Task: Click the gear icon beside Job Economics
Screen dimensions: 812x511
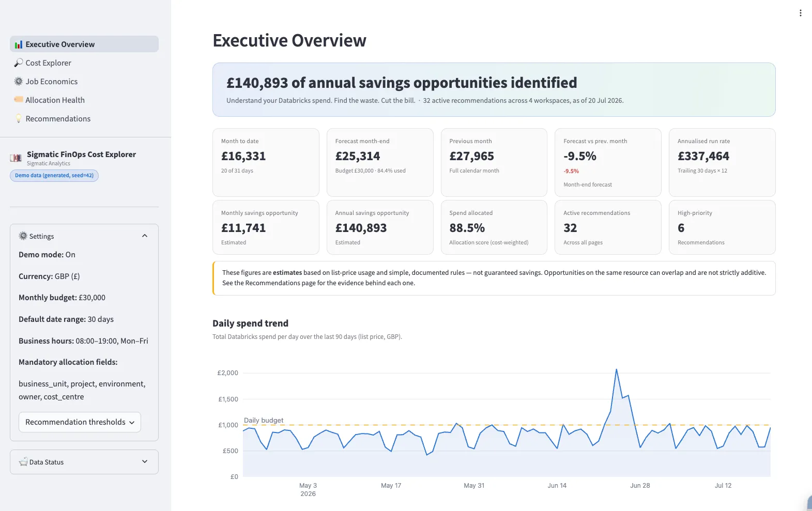Action: point(19,81)
